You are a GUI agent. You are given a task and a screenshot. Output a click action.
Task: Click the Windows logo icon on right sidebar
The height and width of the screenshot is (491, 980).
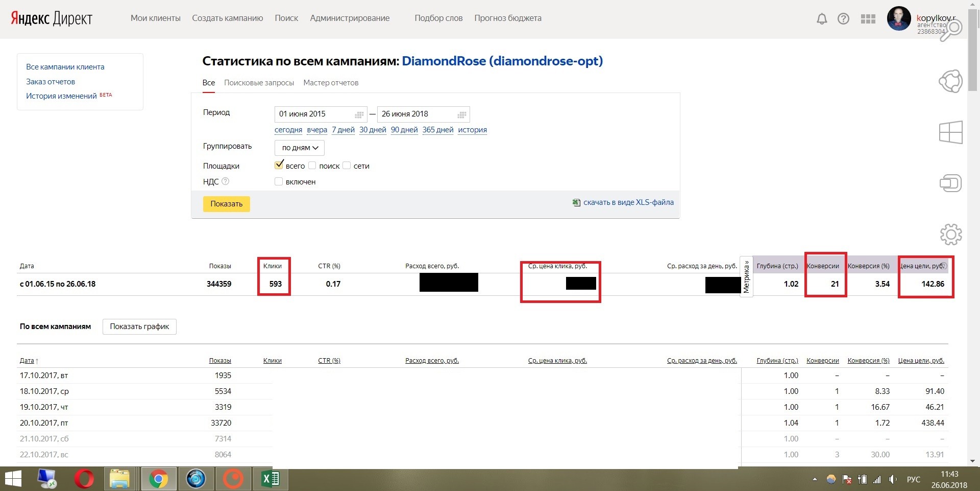coord(951,132)
